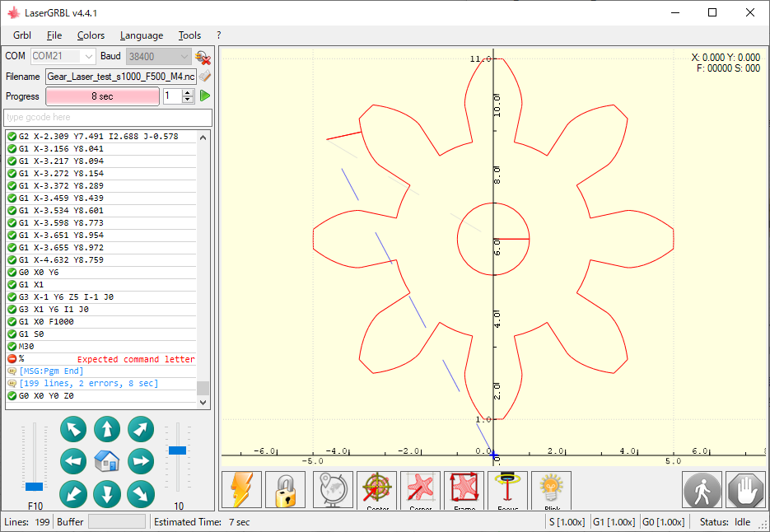Click the walking man Resume button
Image resolution: width=770 pixels, height=532 pixels.
(702, 490)
